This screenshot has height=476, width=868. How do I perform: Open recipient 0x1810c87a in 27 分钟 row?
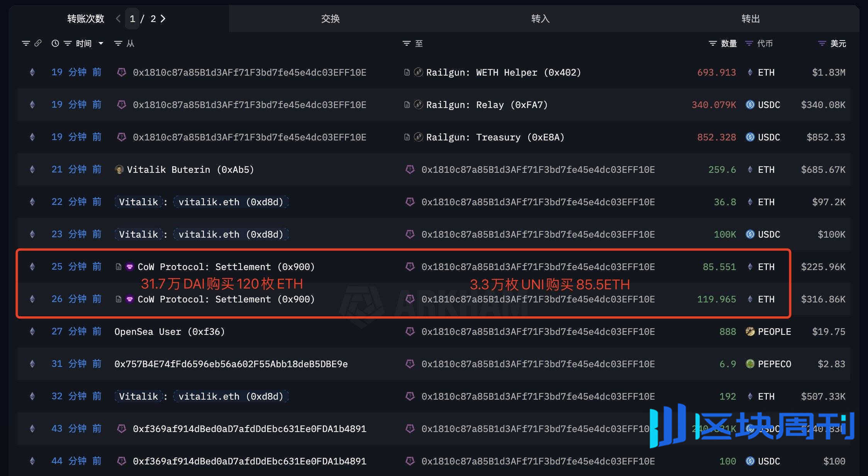tap(538, 332)
